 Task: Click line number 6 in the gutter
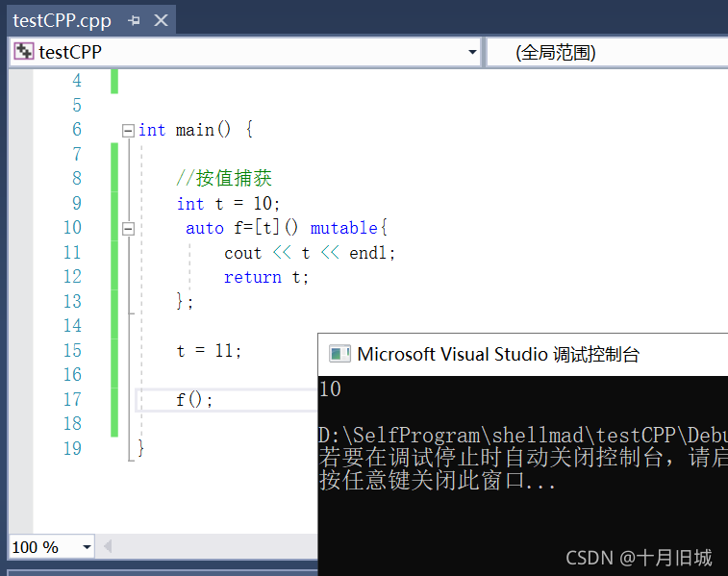(x=77, y=130)
